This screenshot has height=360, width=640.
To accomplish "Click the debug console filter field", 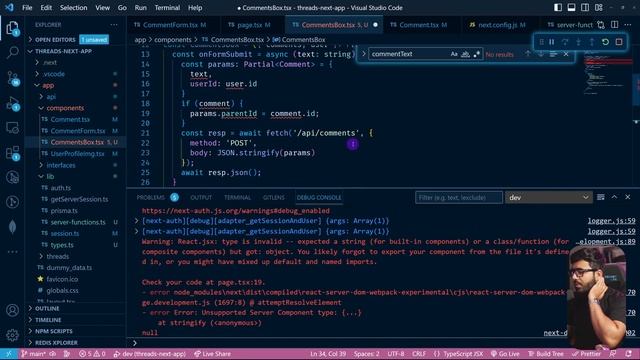I will pos(459,198).
